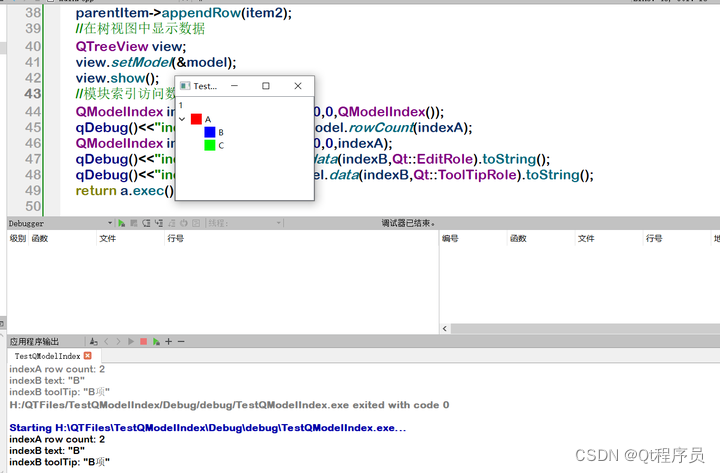Image resolution: width=720 pixels, height=473 pixels.
Task: Click the 'return a.exec()' code line
Action: coord(125,191)
